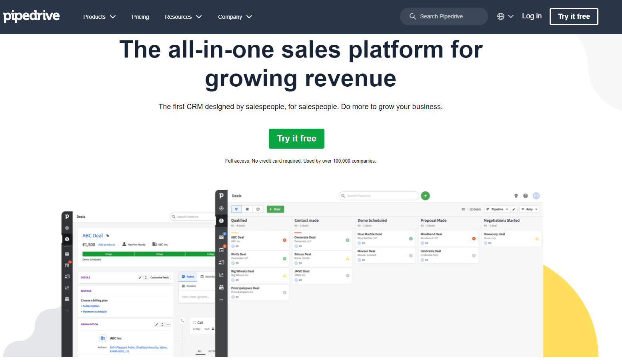Focus the Search Pipedrive header field
The width and height of the screenshot is (622, 364).
click(x=444, y=16)
